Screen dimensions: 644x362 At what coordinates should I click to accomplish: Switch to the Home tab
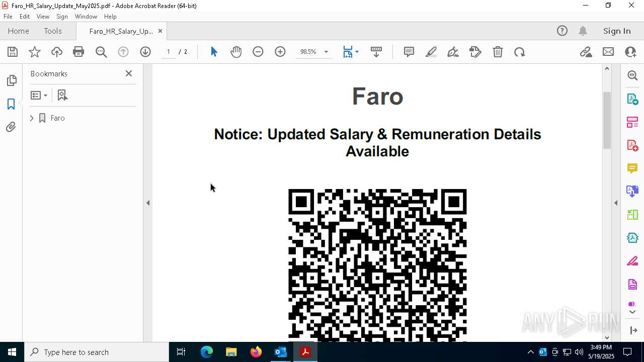click(19, 31)
